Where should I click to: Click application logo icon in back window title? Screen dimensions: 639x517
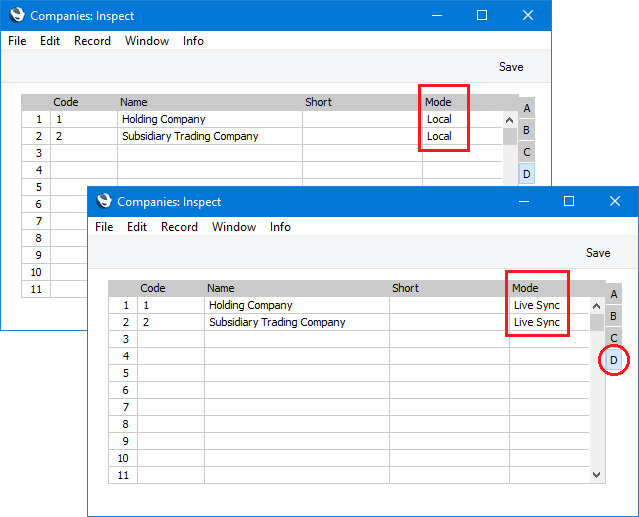(18, 15)
